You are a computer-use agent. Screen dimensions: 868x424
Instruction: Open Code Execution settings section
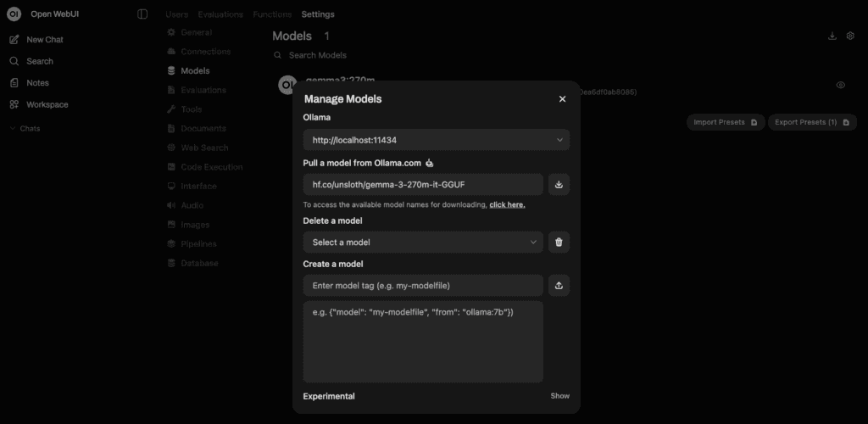pos(205,167)
